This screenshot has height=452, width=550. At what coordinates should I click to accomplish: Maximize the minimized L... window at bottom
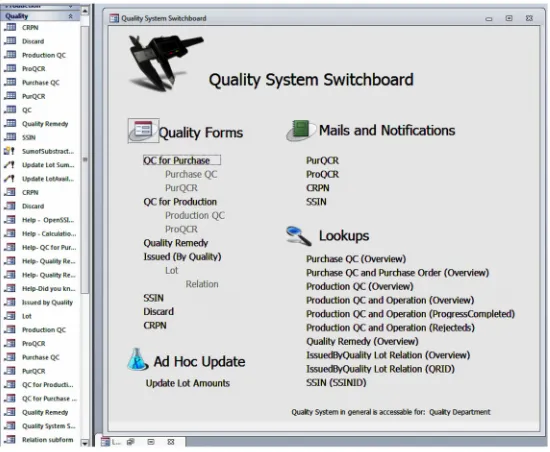(151, 442)
